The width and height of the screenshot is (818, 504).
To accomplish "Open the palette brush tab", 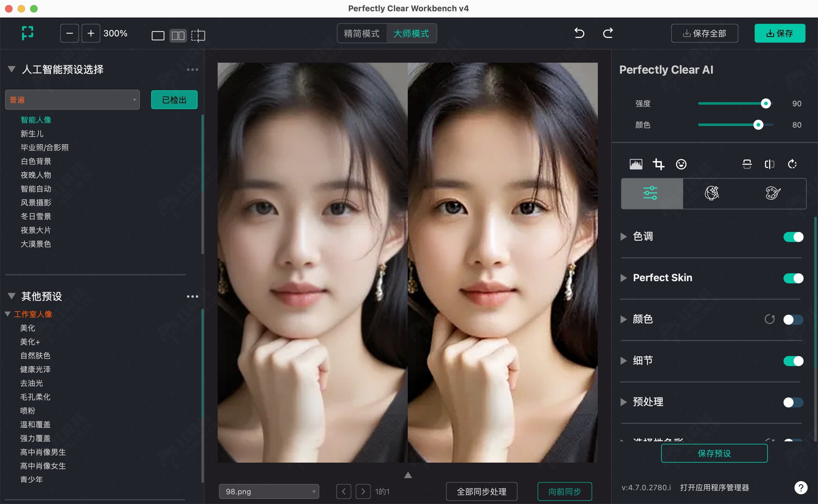I will click(773, 193).
